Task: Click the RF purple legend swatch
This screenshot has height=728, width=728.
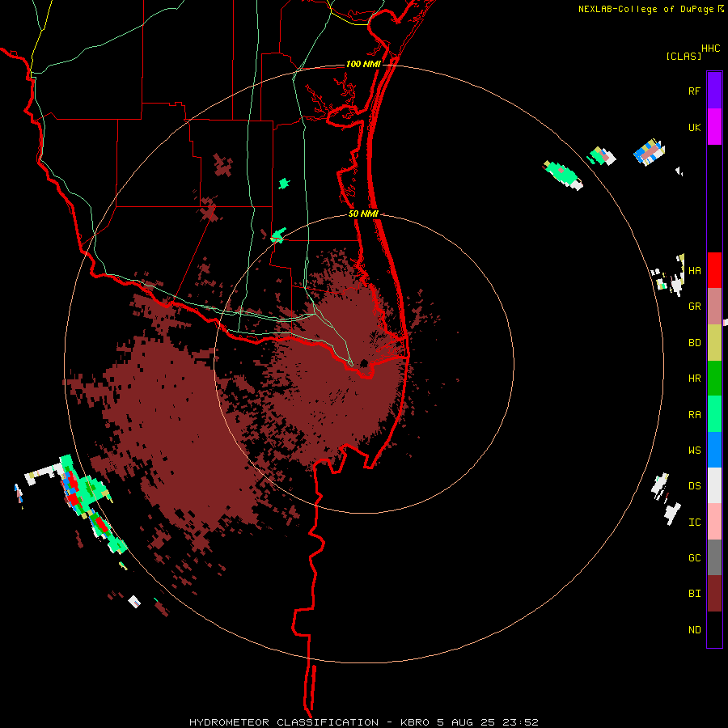Action: coord(714,91)
